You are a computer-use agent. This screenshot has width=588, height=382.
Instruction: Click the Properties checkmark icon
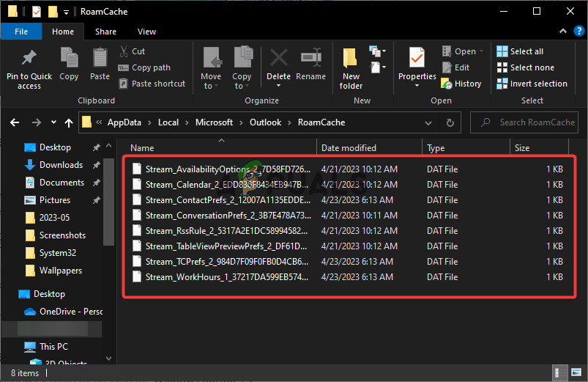click(x=417, y=58)
